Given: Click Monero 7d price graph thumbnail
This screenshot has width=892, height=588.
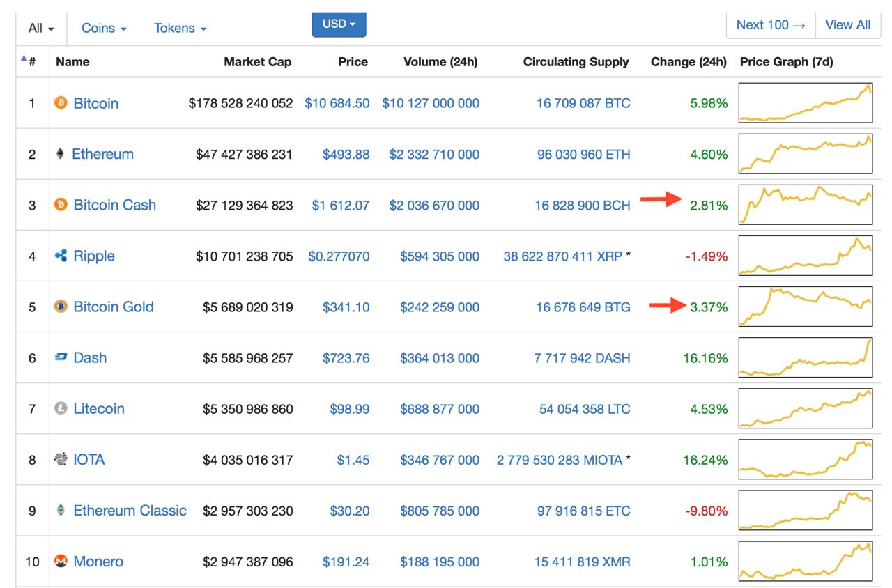Looking at the screenshot, I should coord(806,560).
